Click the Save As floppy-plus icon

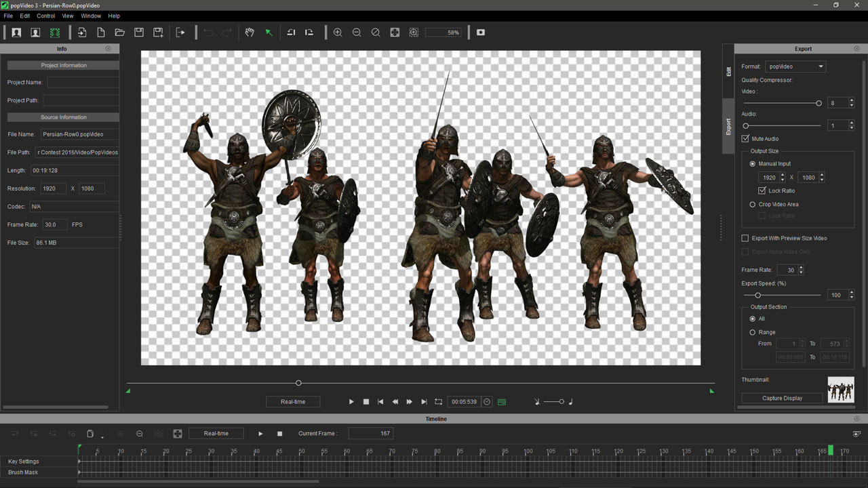158,33
